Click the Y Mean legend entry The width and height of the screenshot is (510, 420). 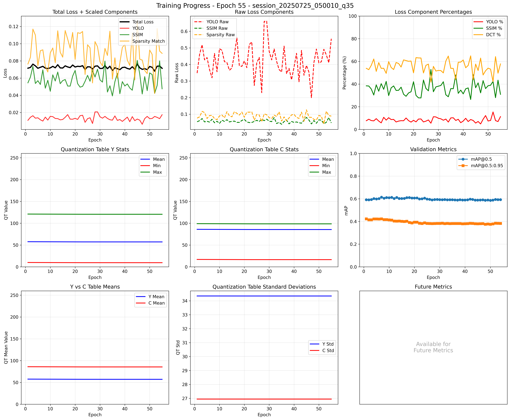(156, 297)
